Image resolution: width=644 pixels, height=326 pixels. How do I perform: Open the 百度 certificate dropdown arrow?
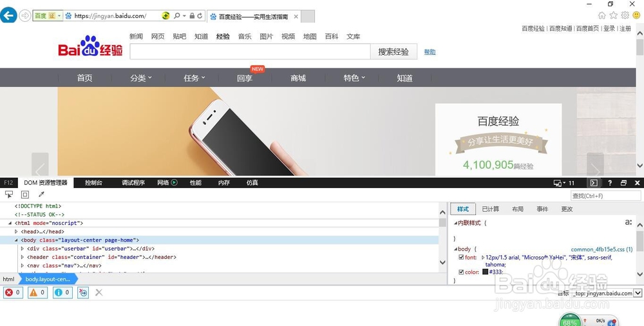click(x=59, y=15)
